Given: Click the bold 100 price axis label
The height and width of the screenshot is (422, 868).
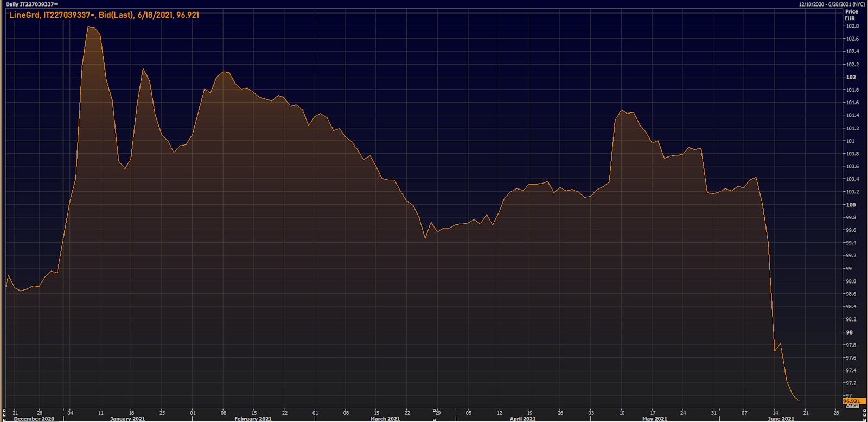Looking at the screenshot, I should (851, 205).
